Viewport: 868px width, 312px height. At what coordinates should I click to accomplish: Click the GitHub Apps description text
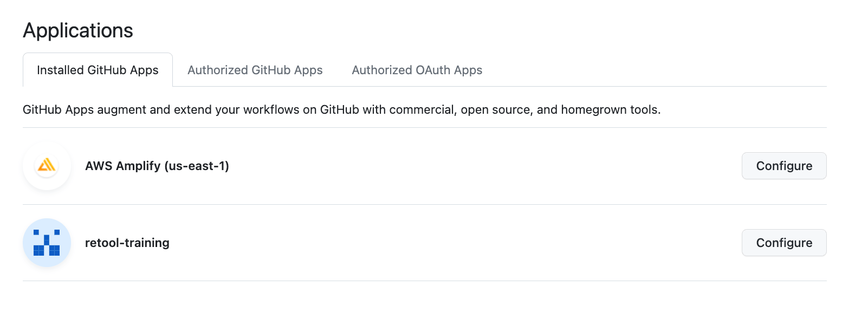click(x=342, y=109)
